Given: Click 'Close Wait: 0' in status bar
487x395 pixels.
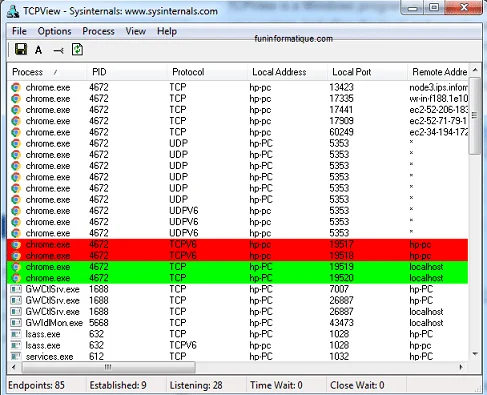Looking at the screenshot, I should pos(357,385).
